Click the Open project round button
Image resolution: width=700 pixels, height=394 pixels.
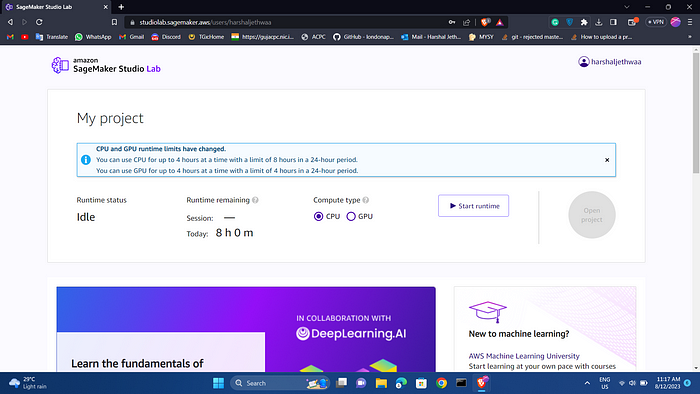point(592,215)
